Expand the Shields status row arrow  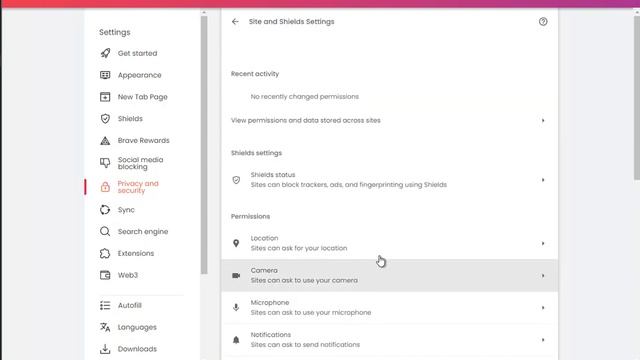[x=543, y=180]
